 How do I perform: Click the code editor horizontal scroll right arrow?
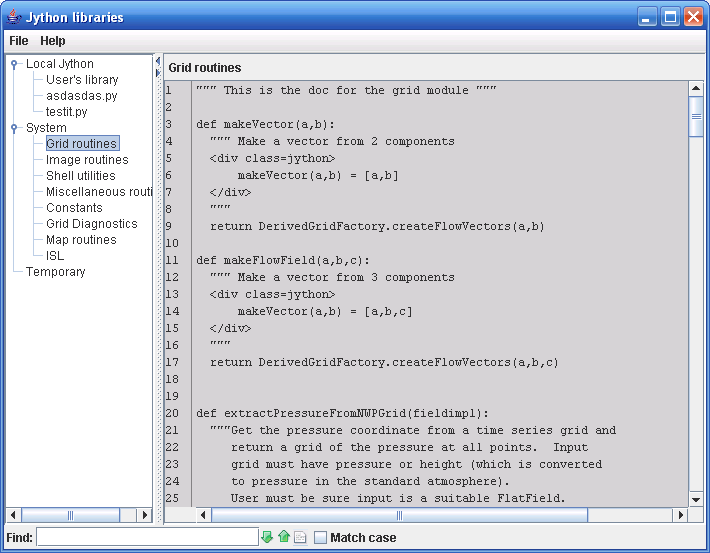(x=681, y=515)
